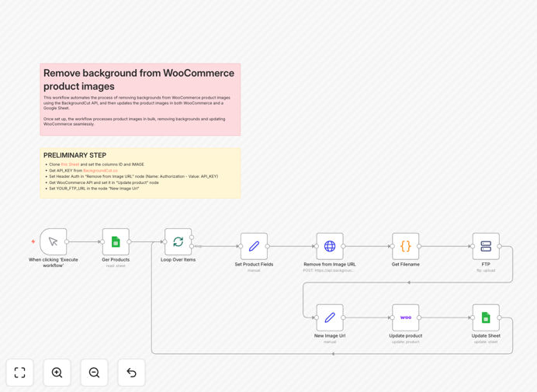Click the zoom out magnifier button

(x=94, y=373)
